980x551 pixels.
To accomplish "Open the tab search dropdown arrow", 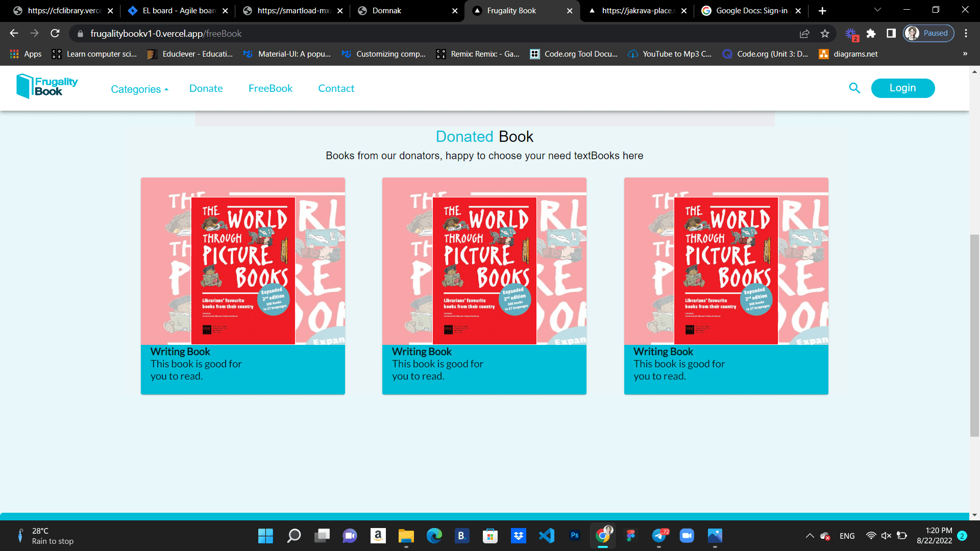I will 877,10.
